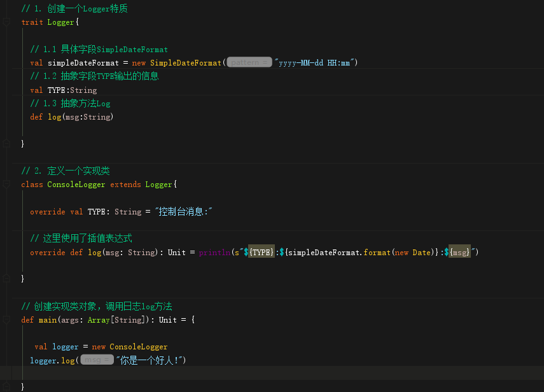This screenshot has height=392, width=544.
Task: Click the 'pattern =' parameter inlay hint
Action: click(249, 62)
